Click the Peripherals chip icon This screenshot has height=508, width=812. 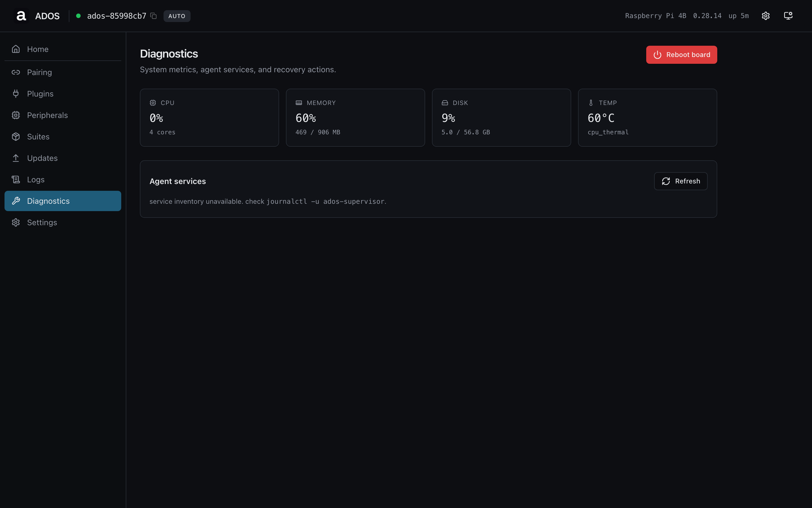pyautogui.click(x=16, y=115)
